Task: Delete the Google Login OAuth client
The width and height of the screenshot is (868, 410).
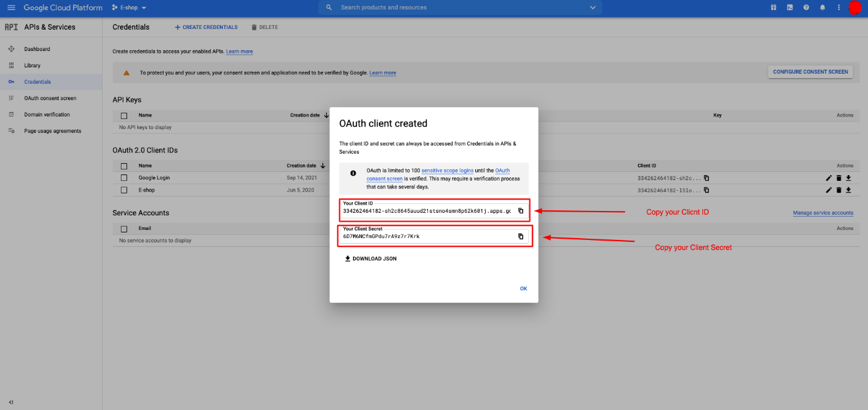Action: pos(838,178)
